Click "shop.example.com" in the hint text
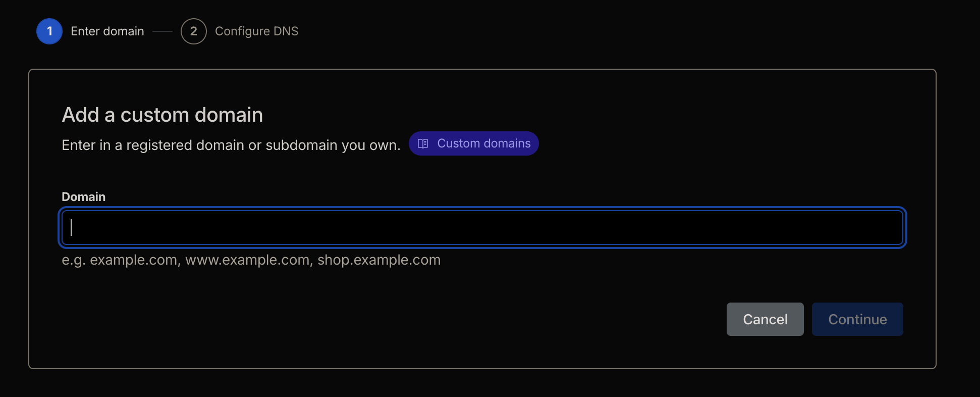This screenshot has width=980, height=397. (x=378, y=260)
